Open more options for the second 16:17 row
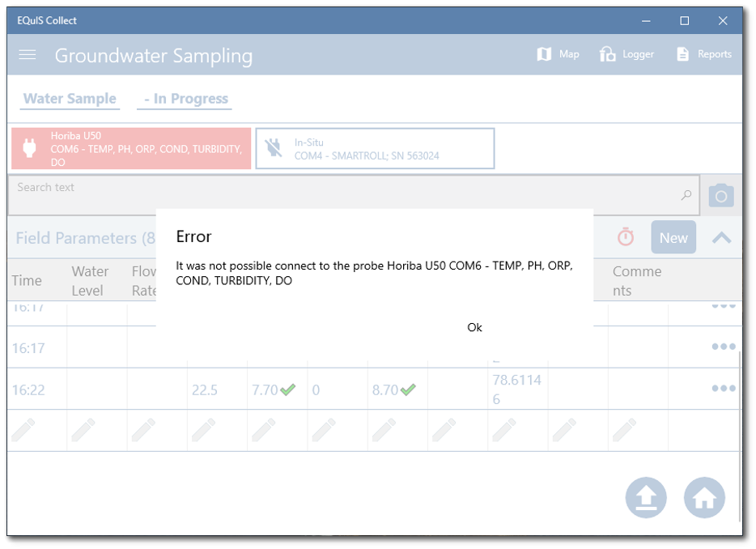The image size is (756, 549). [x=724, y=347]
